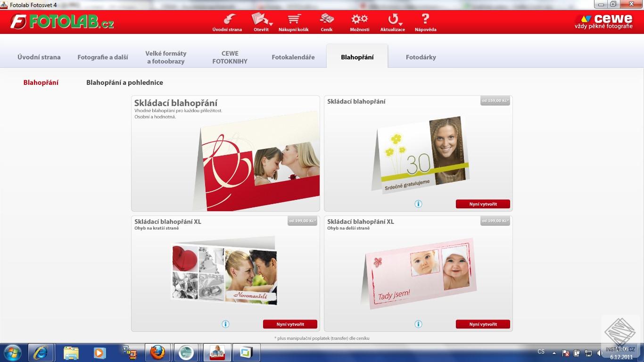Open Nápověda help
The height and width of the screenshot is (362, 644).
(x=425, y=21)
